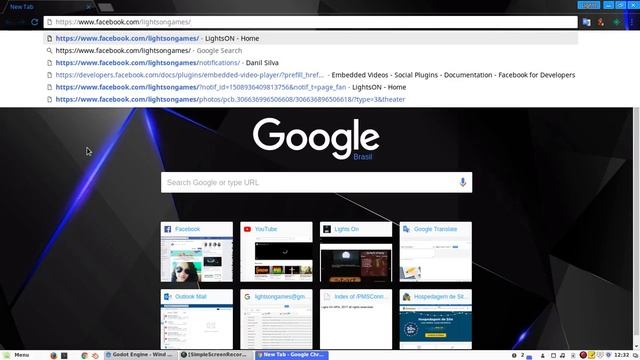Select the photos/pcb theater URL suggestion
This screenshot has width=640, height=360.
click(x=311, y=100)
